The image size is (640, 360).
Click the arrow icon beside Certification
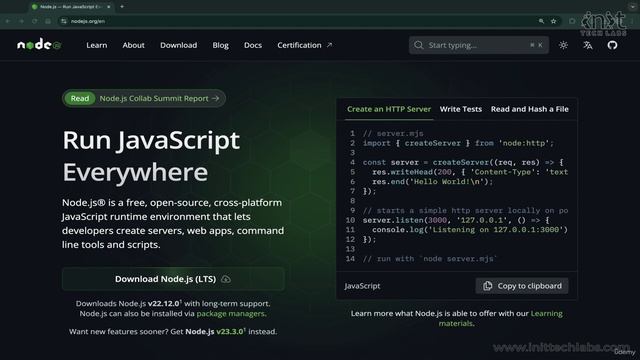click(329, 45)
